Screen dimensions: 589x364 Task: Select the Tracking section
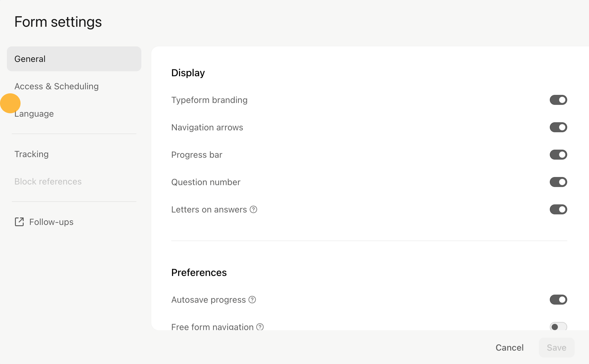(x=31, y=154)
